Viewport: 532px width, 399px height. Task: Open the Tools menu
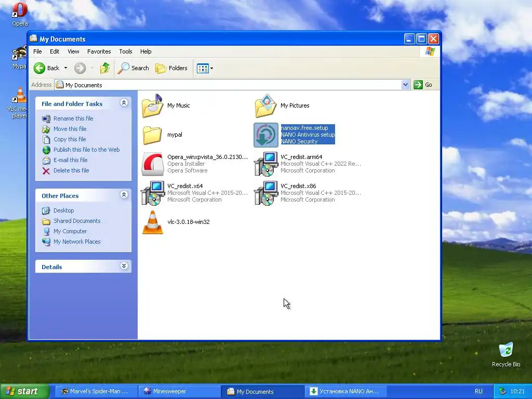pyautogui.click(x=126, y=51)
